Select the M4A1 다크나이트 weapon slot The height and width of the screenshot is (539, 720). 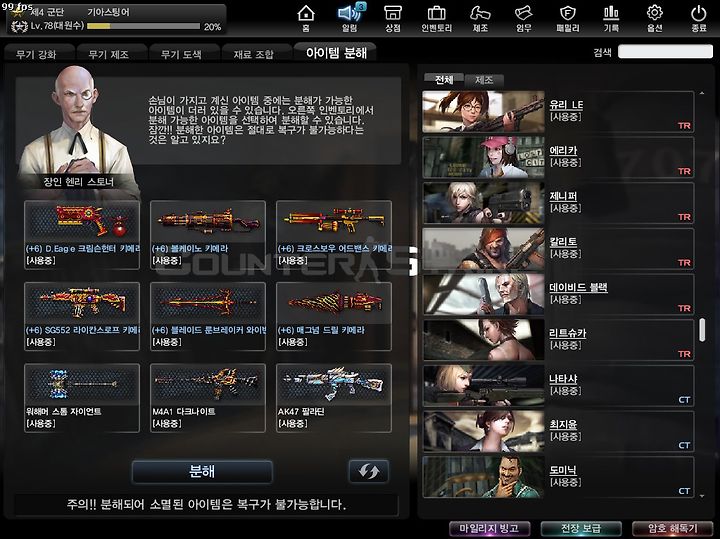point(208,398)
